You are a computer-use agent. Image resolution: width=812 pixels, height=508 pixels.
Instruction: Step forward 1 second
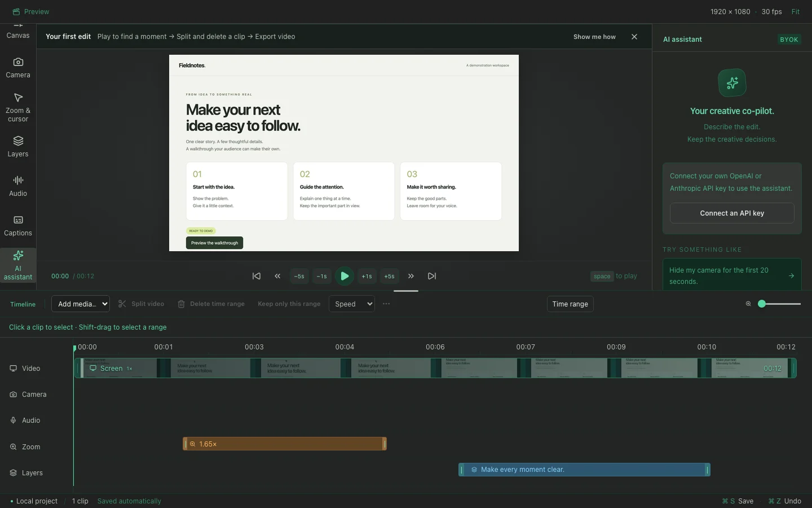click(x=367, y=276)
